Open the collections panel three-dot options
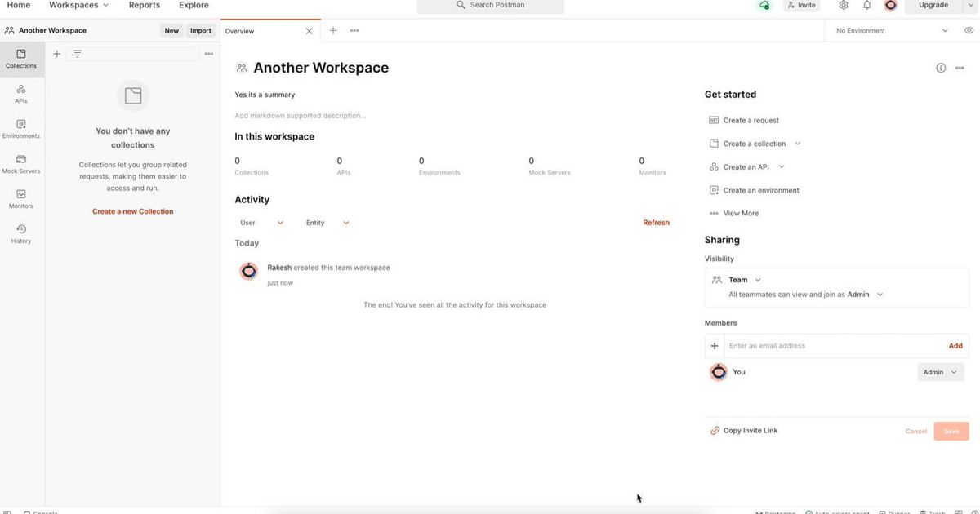Image resolution: width=980 pixels, height=514 pixels. [x=209, y=54]
